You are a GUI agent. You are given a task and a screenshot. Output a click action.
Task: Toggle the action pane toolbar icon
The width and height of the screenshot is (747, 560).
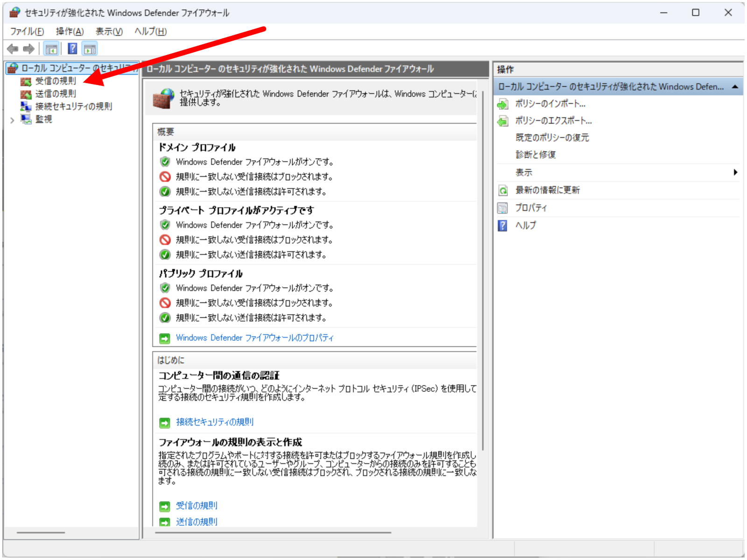(x=90, y=49)
